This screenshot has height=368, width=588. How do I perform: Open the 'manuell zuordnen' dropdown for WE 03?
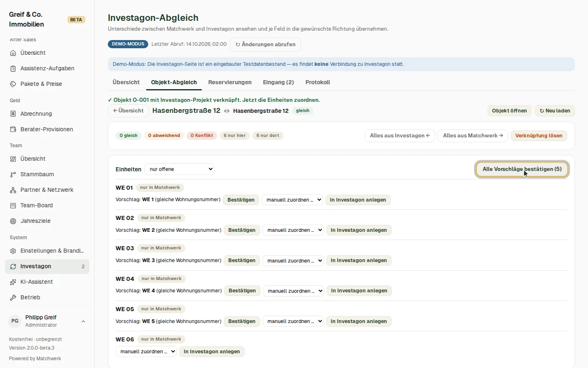click(293, 260)
